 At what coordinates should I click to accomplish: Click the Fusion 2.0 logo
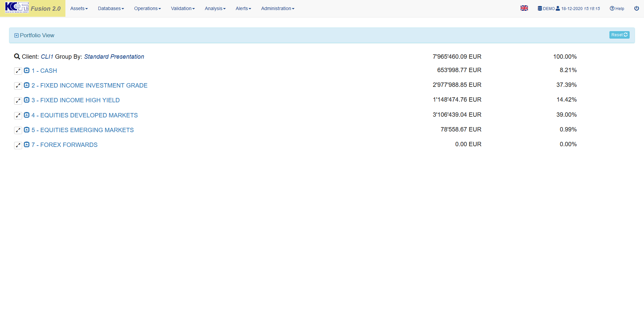(x=33, y=8)
